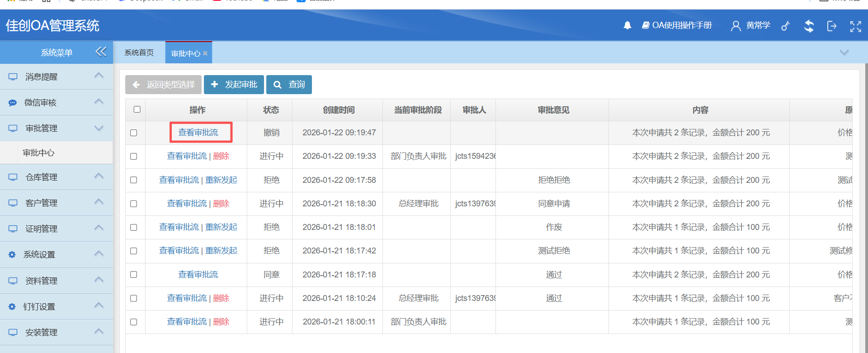Image resolution: width=868 pixels, height=353 pixels.
Task: Tick the checkbox for the 同意 status row
Action: point(134,275)
